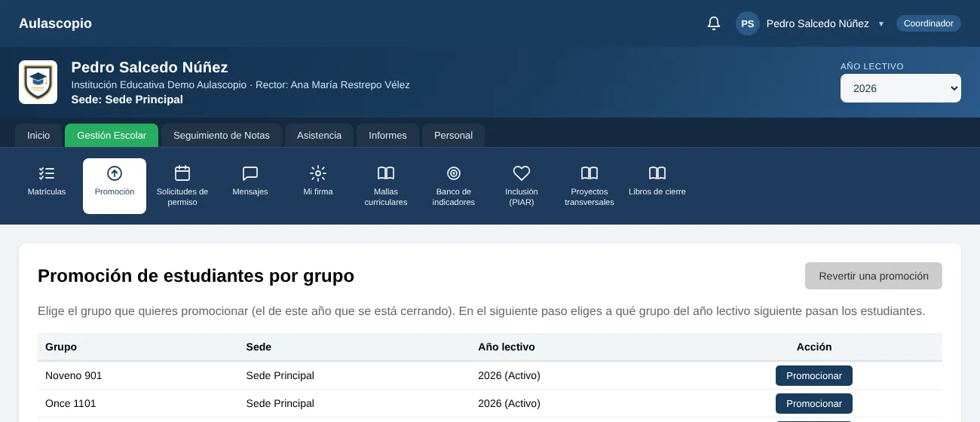Click Promocionar for Once 1101
The image size is (980, 422).
[x=814, y=403]
